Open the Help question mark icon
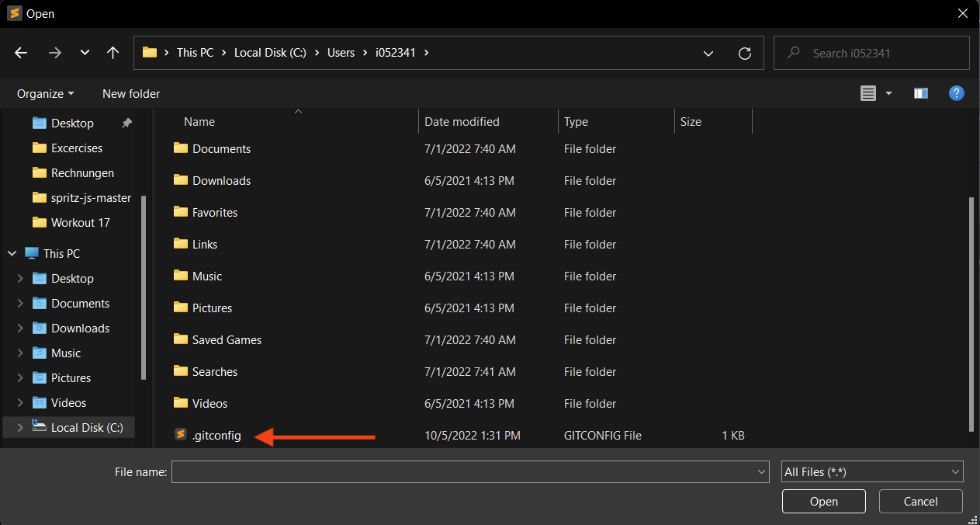This screenshot has height=525, width=980. pyautogui.click(x=957, y=93)
